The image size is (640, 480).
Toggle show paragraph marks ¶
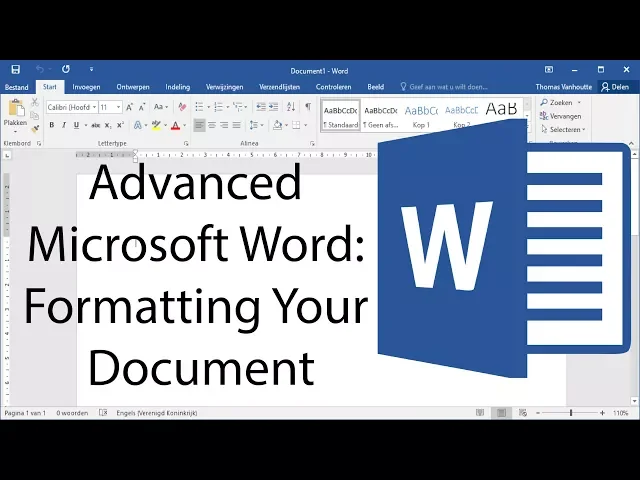point(308,107)
